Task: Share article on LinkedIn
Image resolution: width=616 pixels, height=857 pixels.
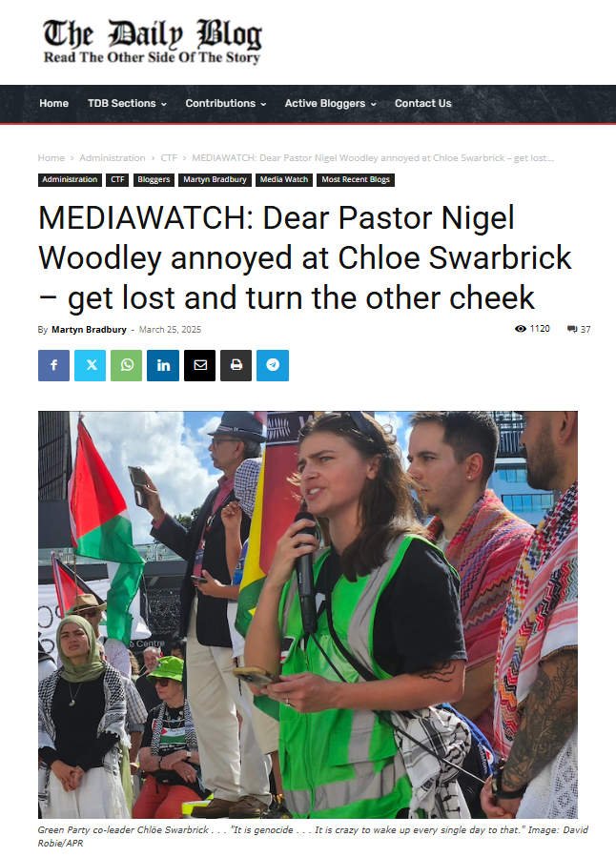Action: pos(163,365)
